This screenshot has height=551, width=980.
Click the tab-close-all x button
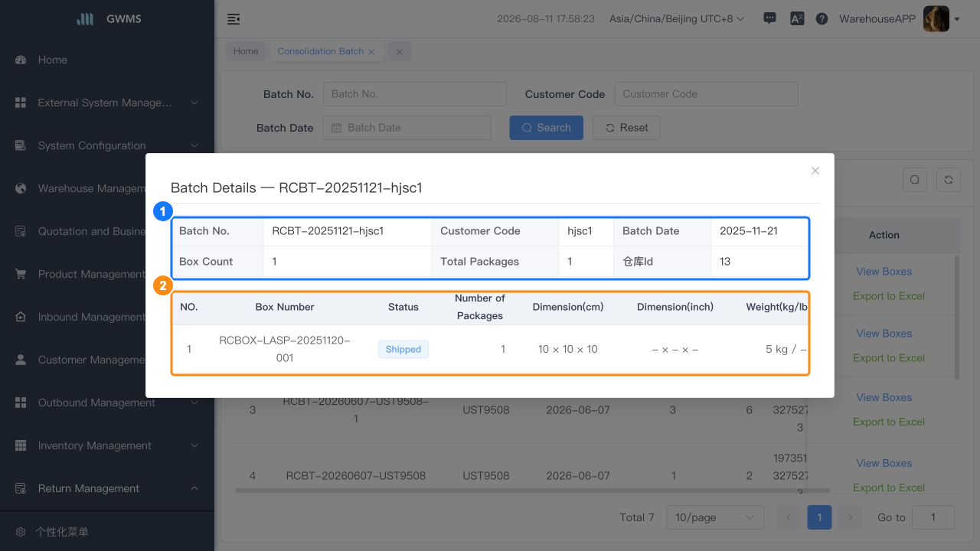tap(400, 51)
